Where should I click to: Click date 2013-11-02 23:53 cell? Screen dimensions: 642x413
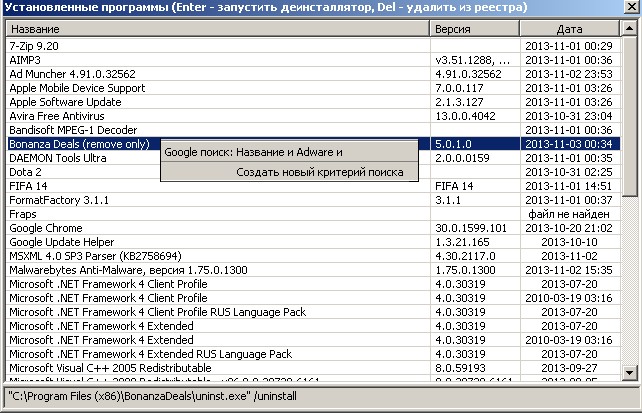(570, 74)
